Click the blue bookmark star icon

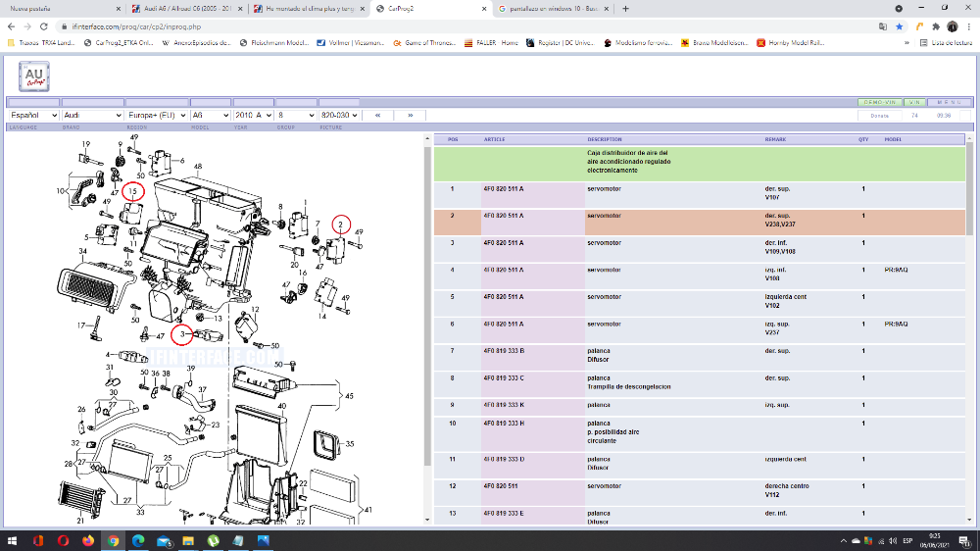coord(900,26)
